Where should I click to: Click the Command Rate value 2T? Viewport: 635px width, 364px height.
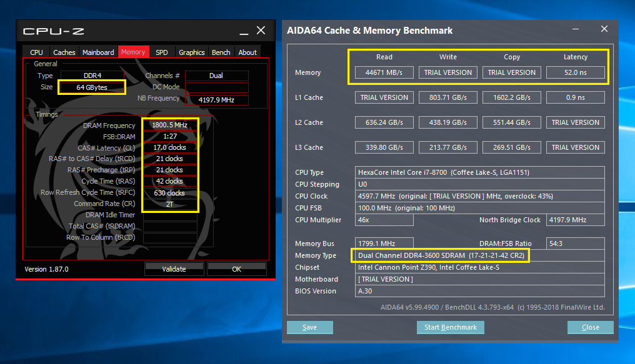[x=169, y=204]
